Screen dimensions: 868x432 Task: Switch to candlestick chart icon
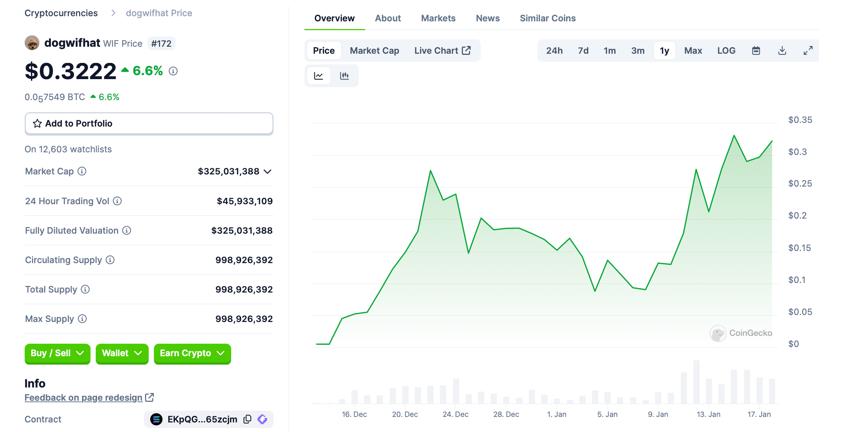click(344, 76)
